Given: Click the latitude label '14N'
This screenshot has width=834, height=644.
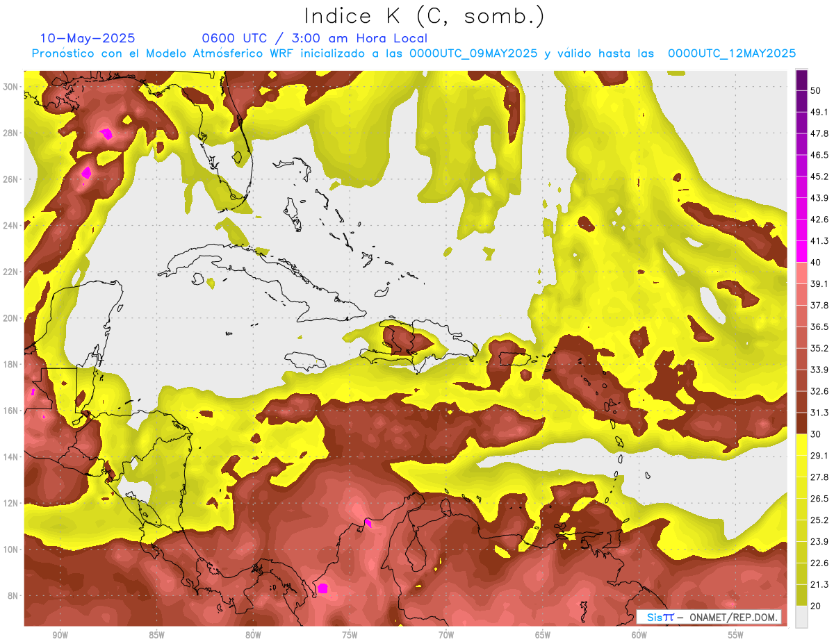Looking at the screenshot, I should point(11,456).
